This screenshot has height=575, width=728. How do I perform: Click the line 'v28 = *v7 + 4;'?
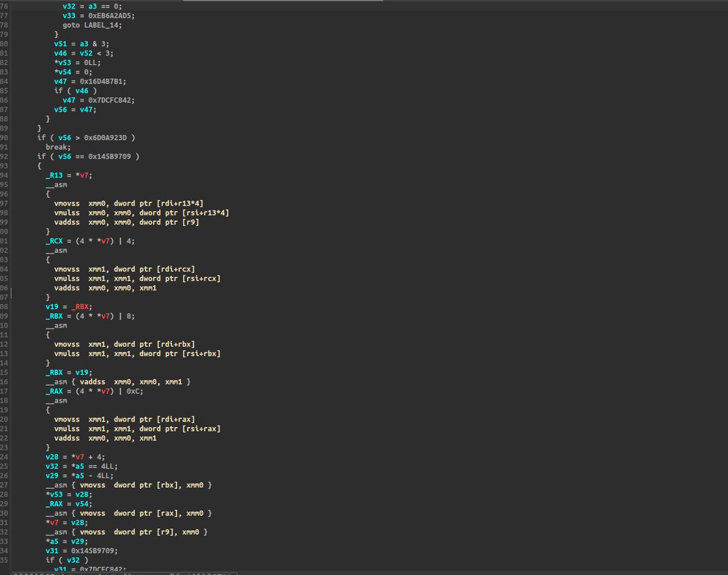[75, 457]
